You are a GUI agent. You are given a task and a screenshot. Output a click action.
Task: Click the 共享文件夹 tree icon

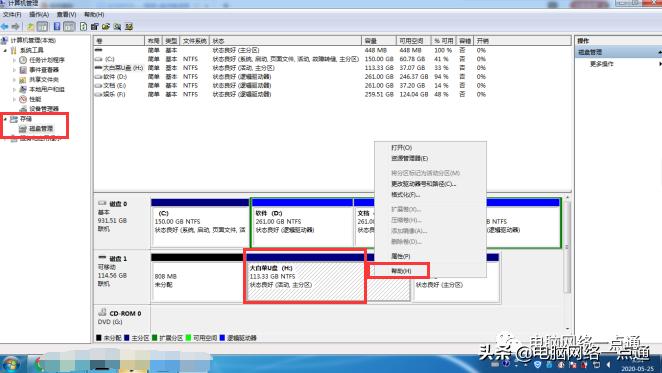click(23, 79)
